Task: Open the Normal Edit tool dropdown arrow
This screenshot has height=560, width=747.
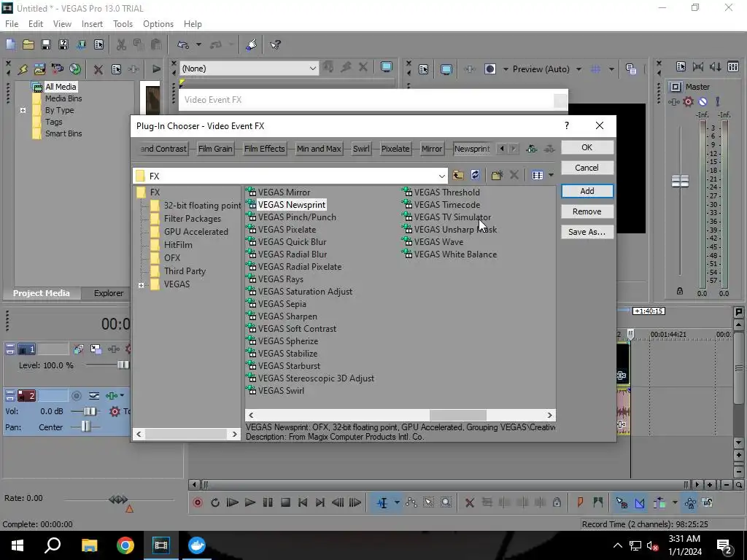Action: (396, 502)
